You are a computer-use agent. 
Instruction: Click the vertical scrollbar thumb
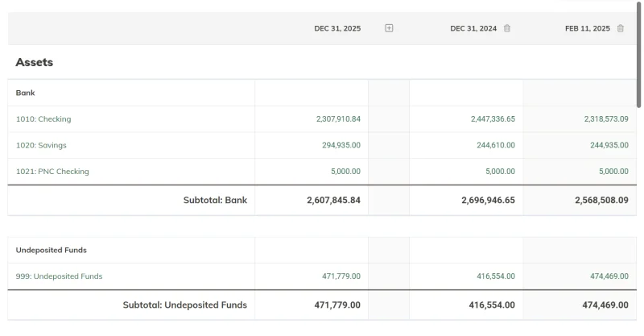(638, 54)
